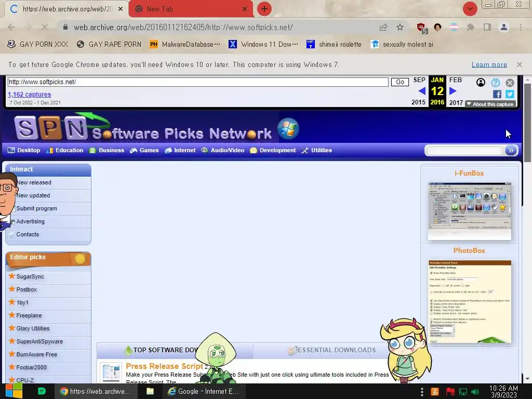
Task: Open the New updated link
Action: (x=33, y=195)
